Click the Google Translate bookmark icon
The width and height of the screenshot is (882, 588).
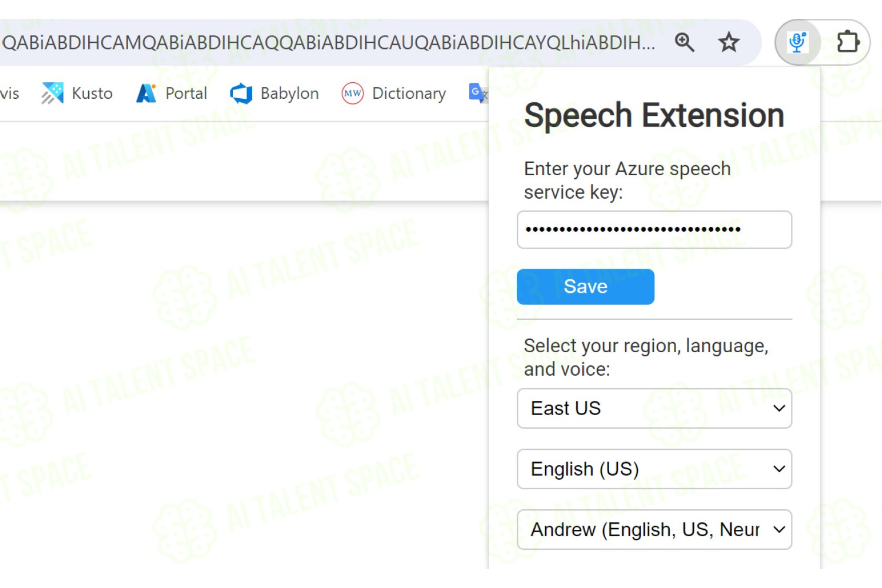pyautogui.click(x=477, y=93)
